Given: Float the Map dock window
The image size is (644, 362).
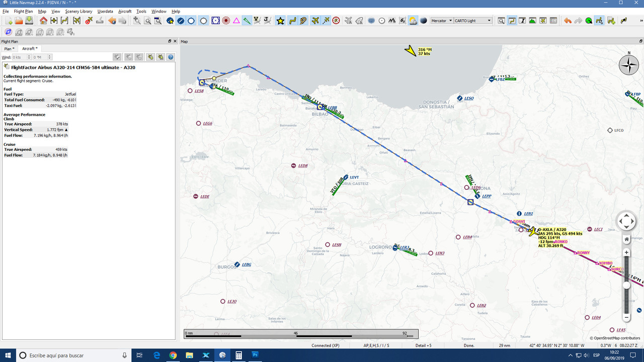Looking at the screenshot, I should [x=640, y=41].
